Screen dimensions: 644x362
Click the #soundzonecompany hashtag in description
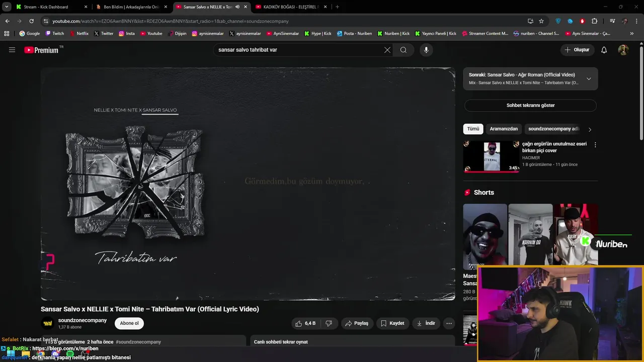[138, 342]
